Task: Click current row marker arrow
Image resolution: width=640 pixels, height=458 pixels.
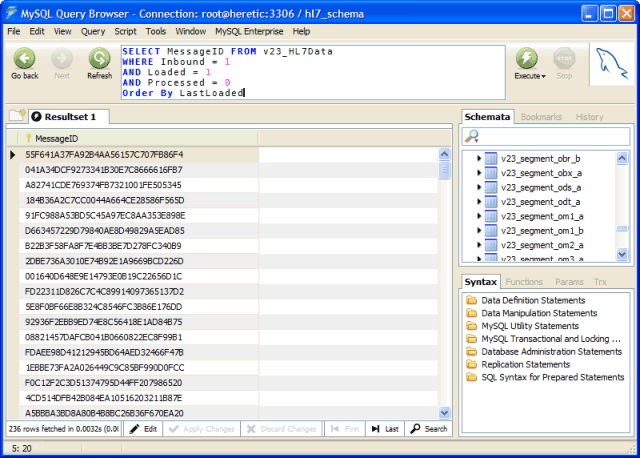Action: [12, 155]
